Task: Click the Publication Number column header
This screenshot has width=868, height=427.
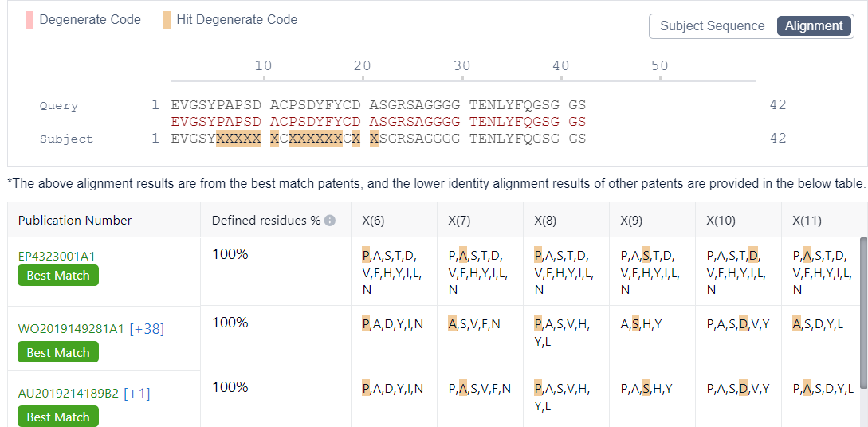Action: pyautogui.click(x=75, y=220)
